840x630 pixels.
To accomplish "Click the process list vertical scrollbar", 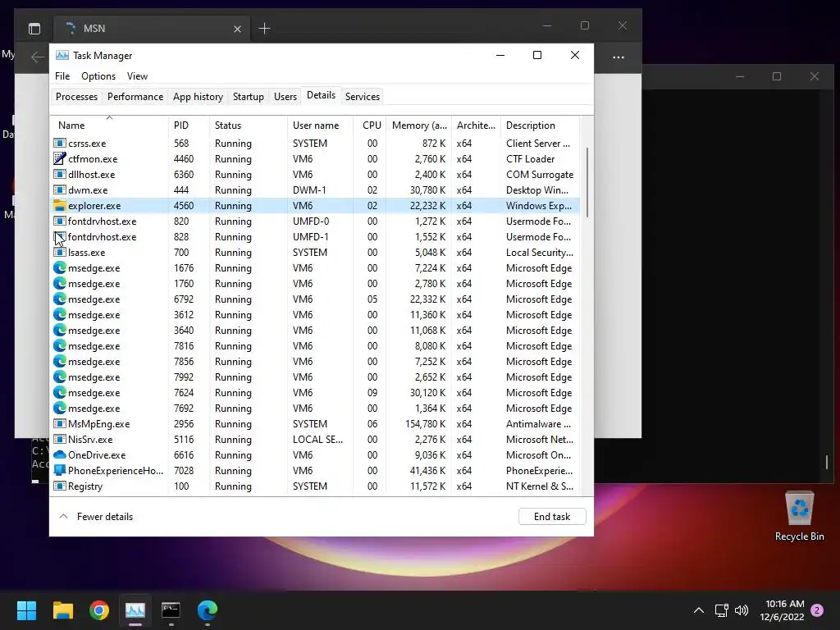I will (587, 183).
